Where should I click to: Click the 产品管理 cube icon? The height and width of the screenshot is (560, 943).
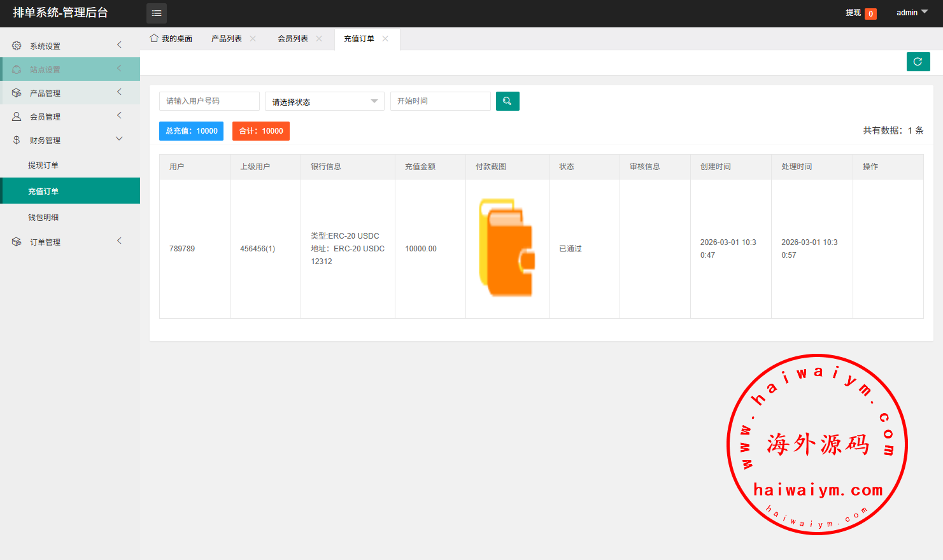pos(17,93)
